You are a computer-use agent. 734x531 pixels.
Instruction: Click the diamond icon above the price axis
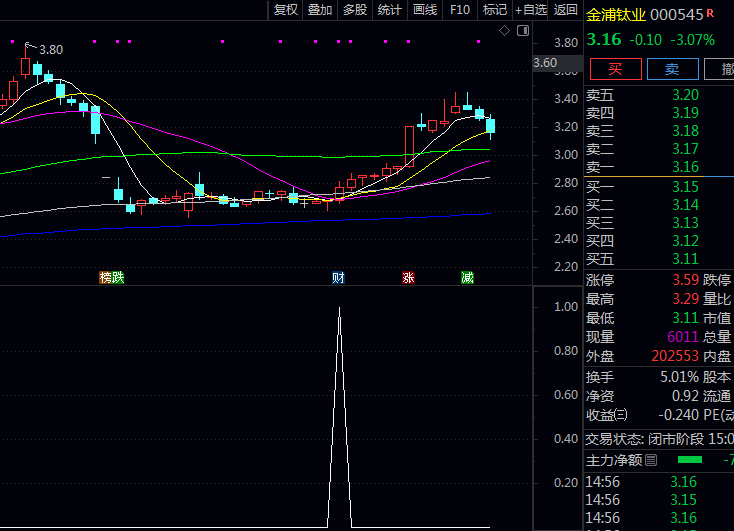click(x=507, y=32)
